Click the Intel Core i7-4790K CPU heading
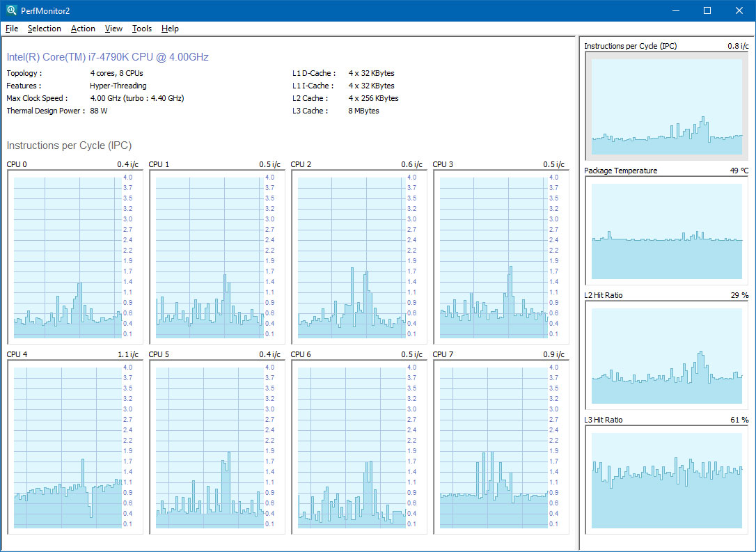The image size is (756, 552). [108, 57]
